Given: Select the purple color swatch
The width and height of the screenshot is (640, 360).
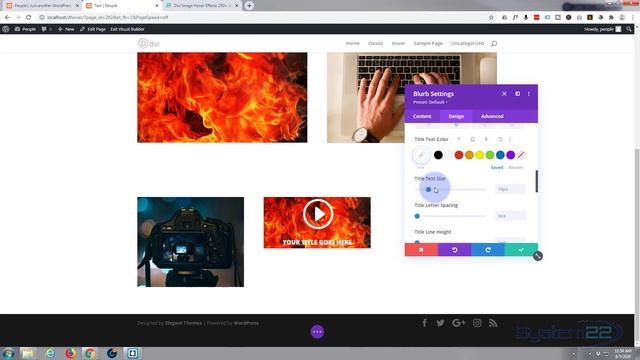Looking at the screenshot, I should [511, 155].
